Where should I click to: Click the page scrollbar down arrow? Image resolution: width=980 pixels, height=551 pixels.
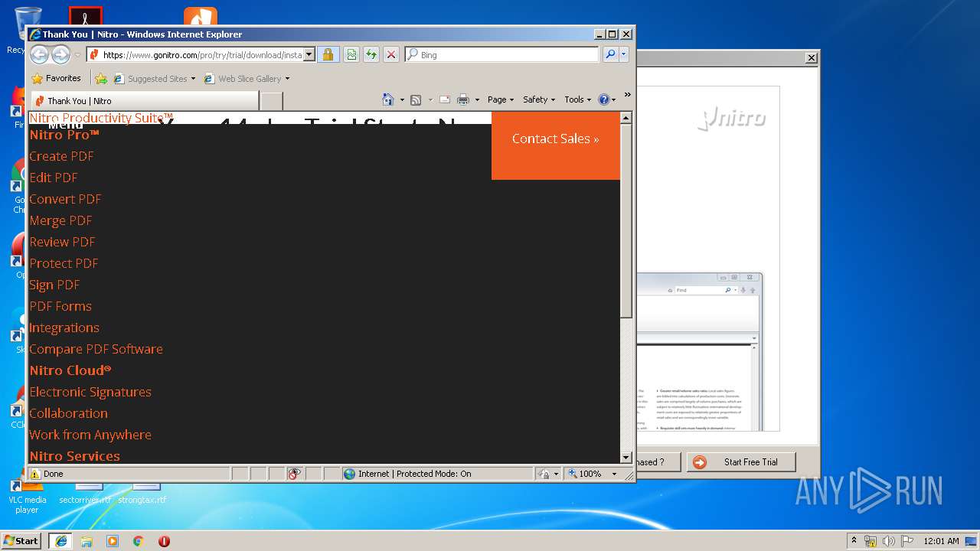point(626,457)
